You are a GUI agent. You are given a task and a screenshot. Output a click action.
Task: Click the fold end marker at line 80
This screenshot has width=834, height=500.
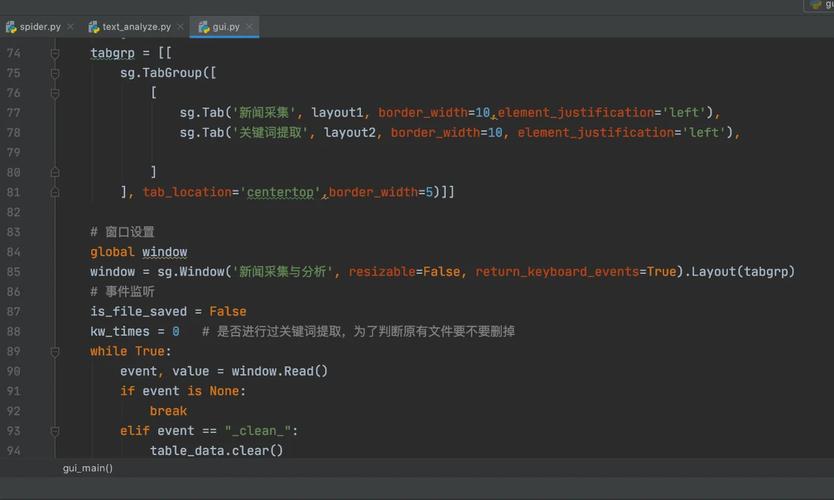point(55,172)
